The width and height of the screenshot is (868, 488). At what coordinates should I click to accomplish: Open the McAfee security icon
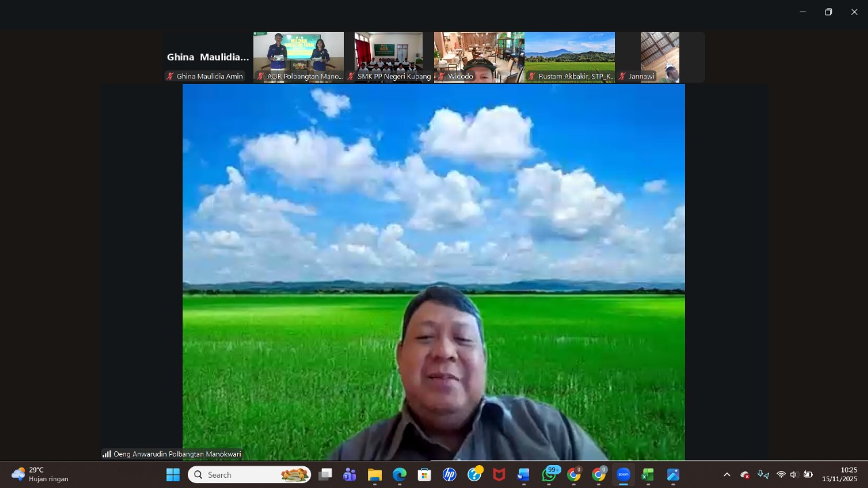pyautogui.click(x=499, y=475)
